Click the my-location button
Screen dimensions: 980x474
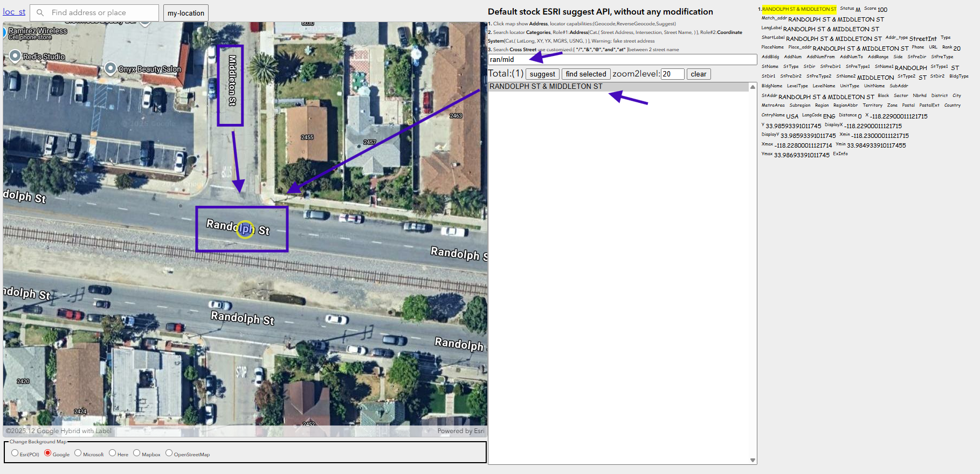click(185, 13)
